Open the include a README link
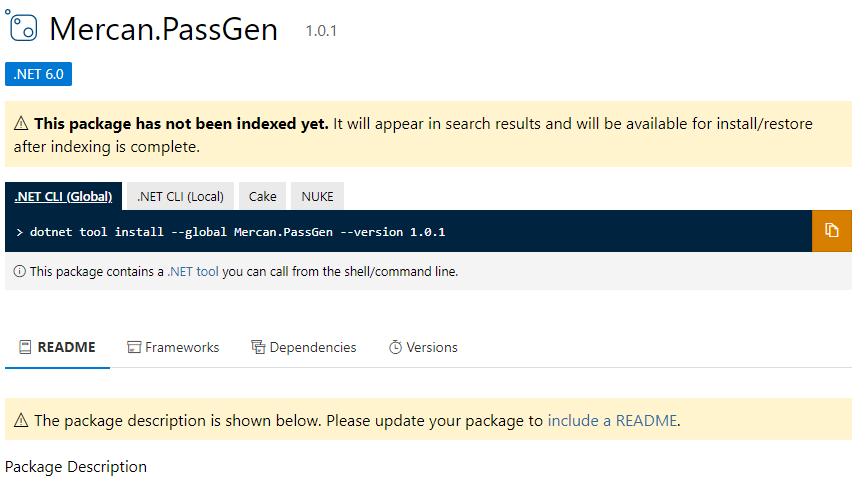 tap(613, 421)
